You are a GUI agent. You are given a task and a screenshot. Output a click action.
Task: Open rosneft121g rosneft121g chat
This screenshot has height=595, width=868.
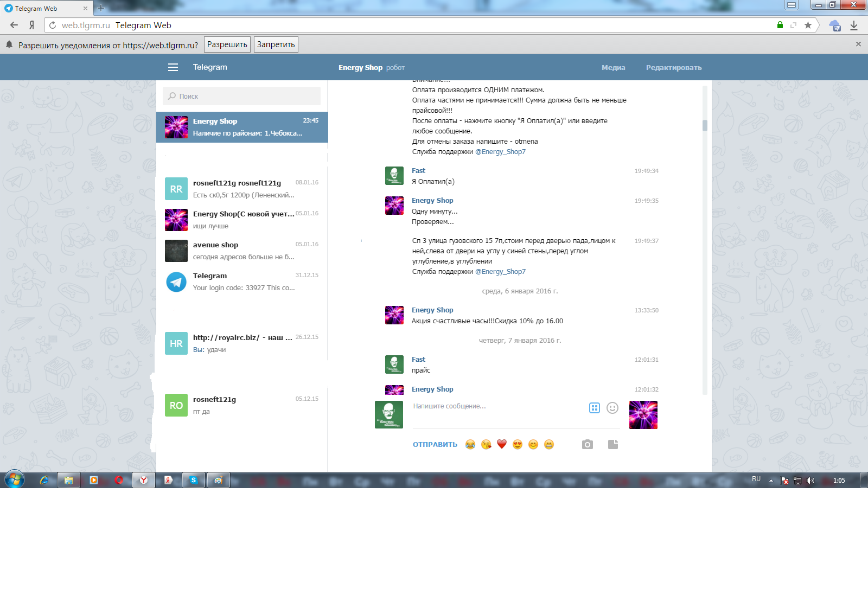tap(242, 189)
